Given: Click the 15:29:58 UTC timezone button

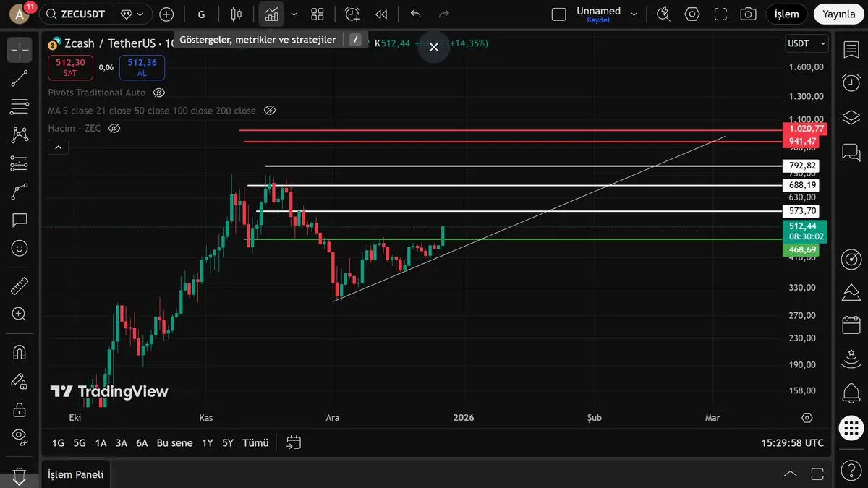Looking at the screenshot, I should 792,442.
